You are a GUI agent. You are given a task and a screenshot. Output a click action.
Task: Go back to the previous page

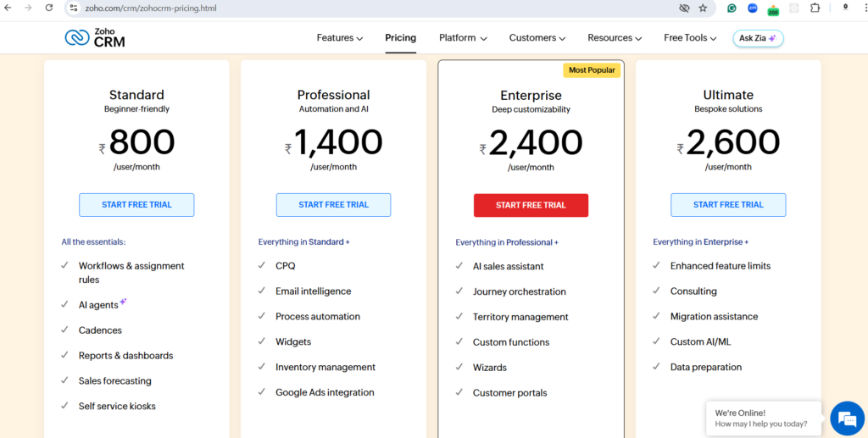[8, 8]
